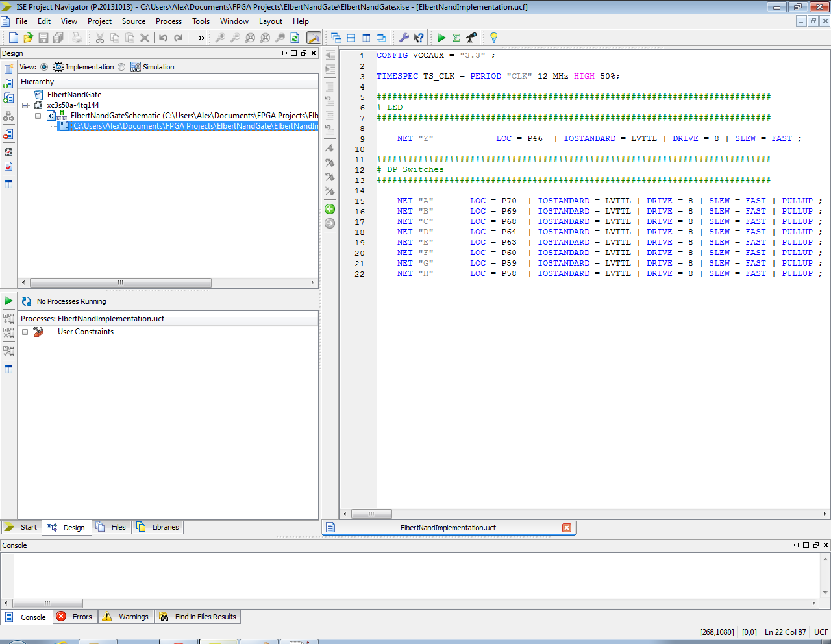This screenshot has height=644, width=831.
Task: Click the What's This help cursor icon
Action: click(x=419, y=38)
